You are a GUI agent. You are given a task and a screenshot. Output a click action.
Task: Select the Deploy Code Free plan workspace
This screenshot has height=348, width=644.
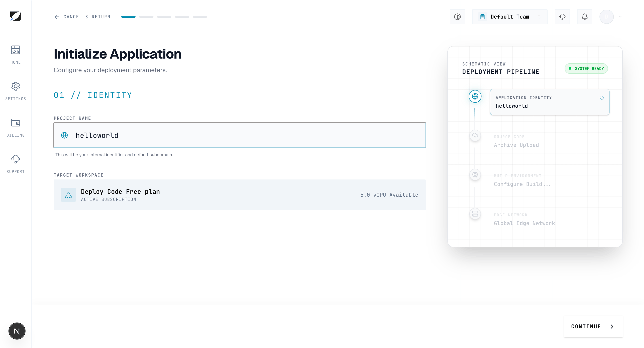tap(240, 195)
